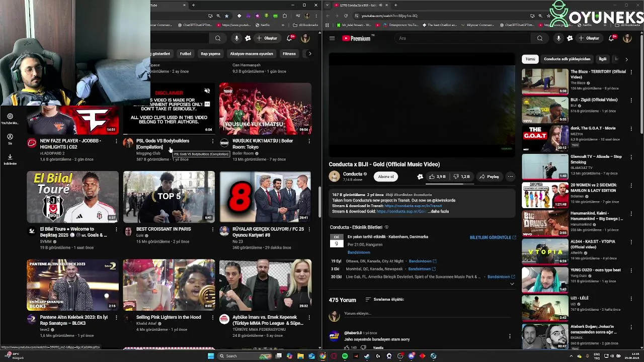Screen dimensions: 644x362
Task: Bookmark this page with star in left browser
Action: coord(226,16)
